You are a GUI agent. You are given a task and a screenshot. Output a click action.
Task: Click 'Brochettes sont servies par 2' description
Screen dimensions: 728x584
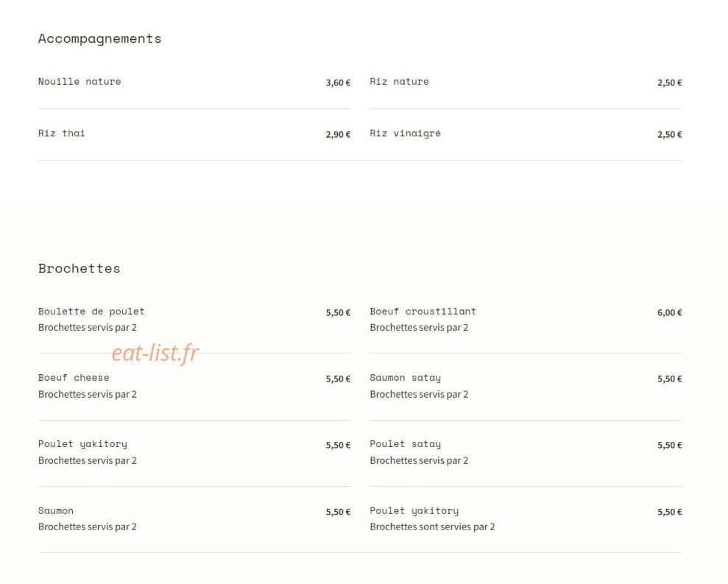click(432, 527)
